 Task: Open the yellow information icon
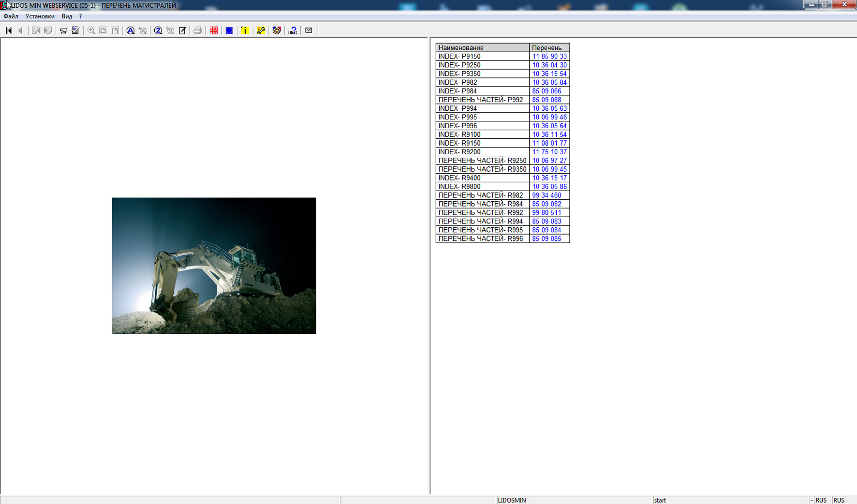coord(245,30)
